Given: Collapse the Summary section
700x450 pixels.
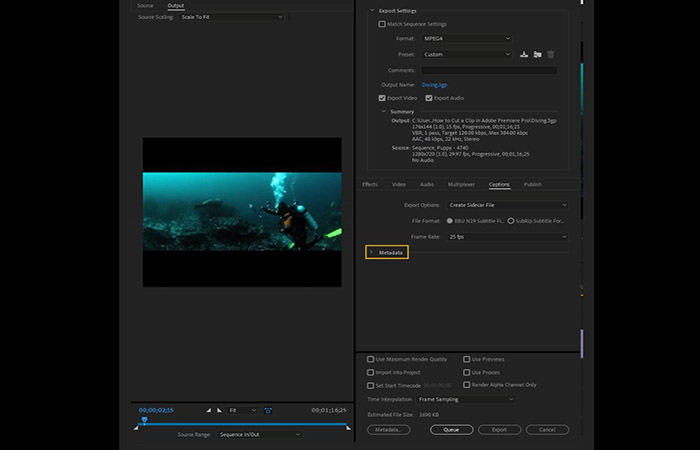Looking at the screenshot, I should click(383, 112).
